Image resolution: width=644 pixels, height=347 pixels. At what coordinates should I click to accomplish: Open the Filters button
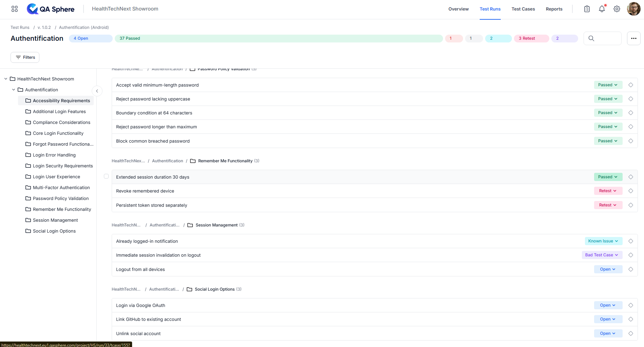click(25, 57)
